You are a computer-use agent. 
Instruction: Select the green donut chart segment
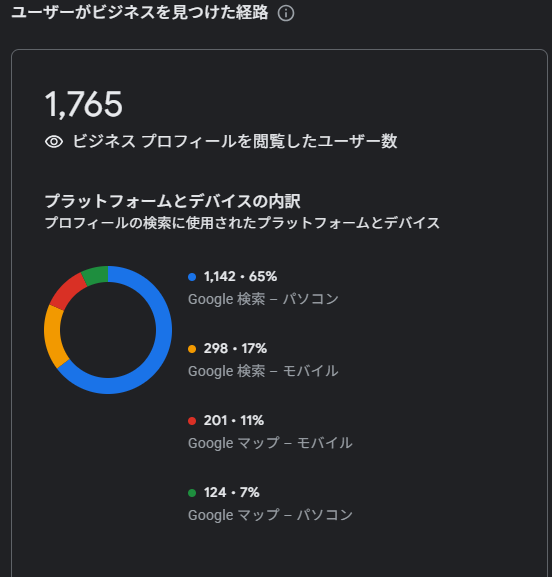[x=96, y=275]
